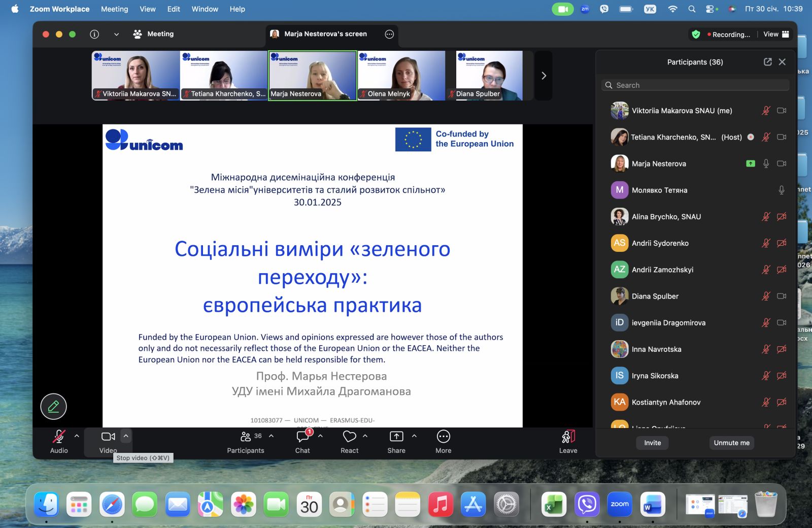Open the React emoji menu
Image resolution: width=812 pixels, height=528 pixels.
pos(349,437)
